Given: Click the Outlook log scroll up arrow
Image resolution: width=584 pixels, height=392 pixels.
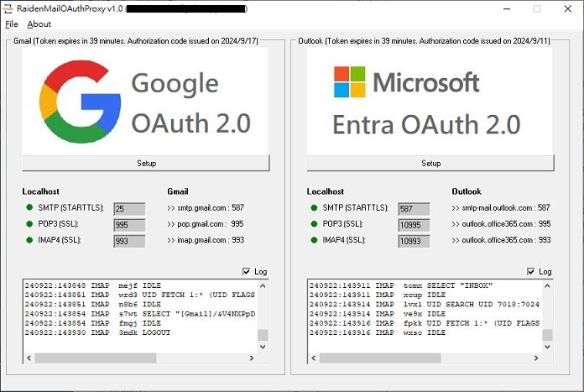Looking at the screenshot, I should click(547, 285).
